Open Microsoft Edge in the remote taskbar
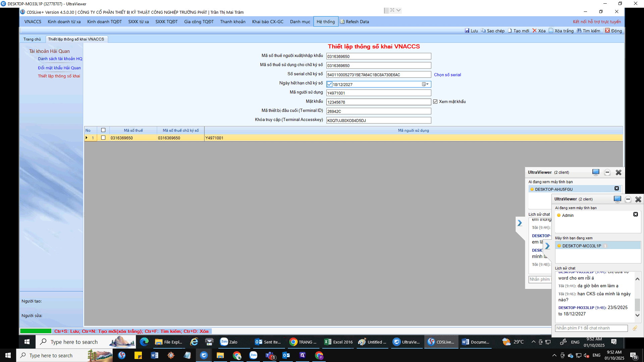This screenshot has height=362, width=644. click(144, 342)
